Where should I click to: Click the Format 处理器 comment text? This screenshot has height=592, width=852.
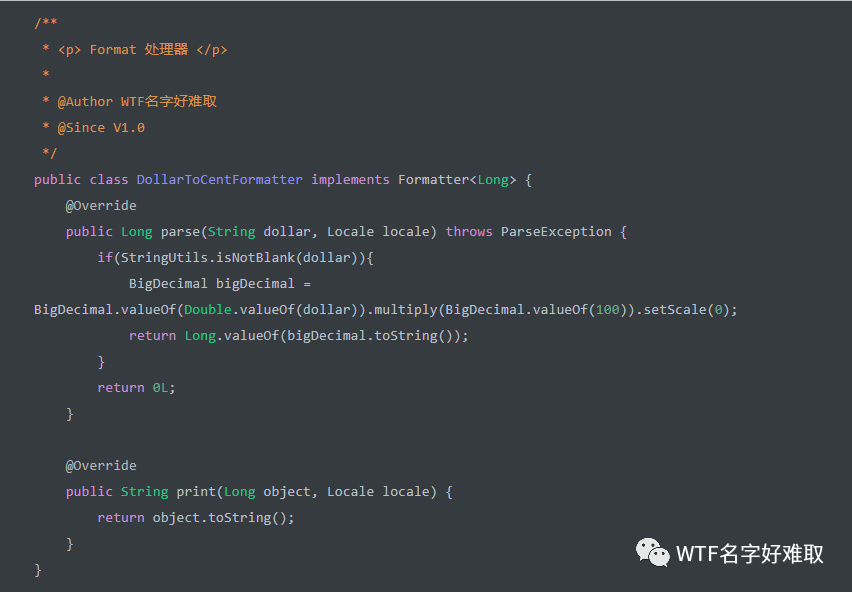point(139,49)
